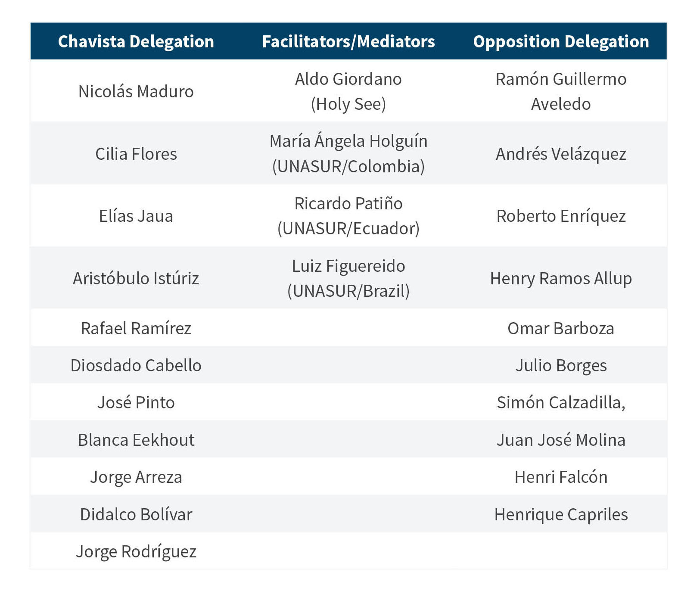Click the Luiz Figuereido (UNASUR/Brazil) entry
This screenshot has height=594, width=700.
pos(348,278)
